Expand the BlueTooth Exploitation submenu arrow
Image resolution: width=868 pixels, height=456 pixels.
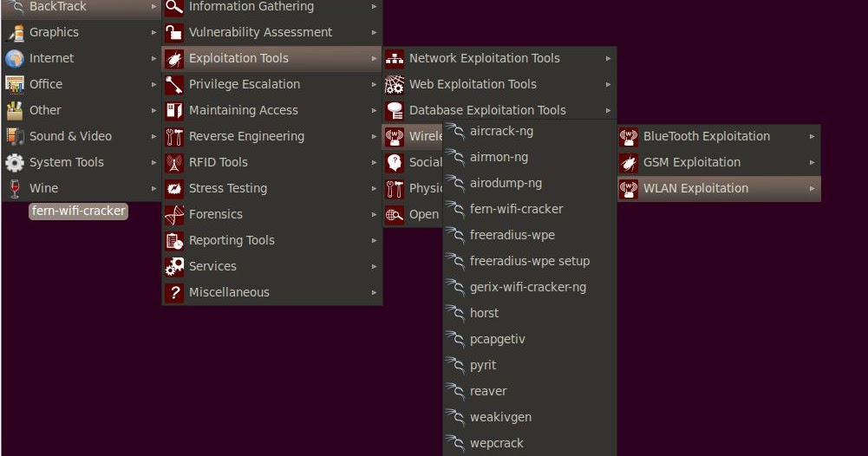[x=813, y=136]
